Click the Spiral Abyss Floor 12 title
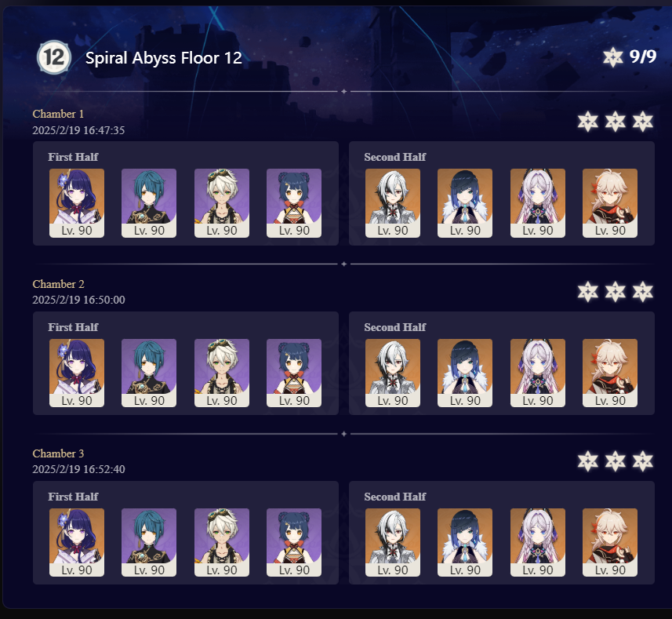 164,58
